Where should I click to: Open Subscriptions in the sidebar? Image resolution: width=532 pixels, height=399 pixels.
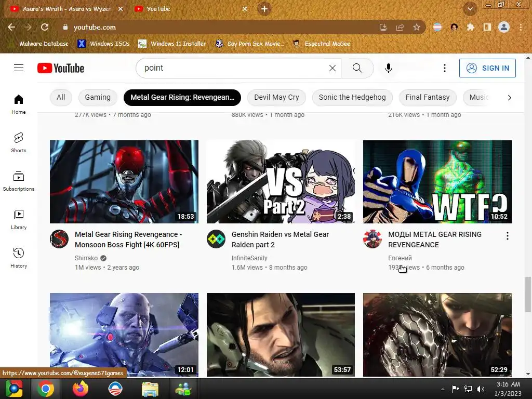(x=19, y=181)
